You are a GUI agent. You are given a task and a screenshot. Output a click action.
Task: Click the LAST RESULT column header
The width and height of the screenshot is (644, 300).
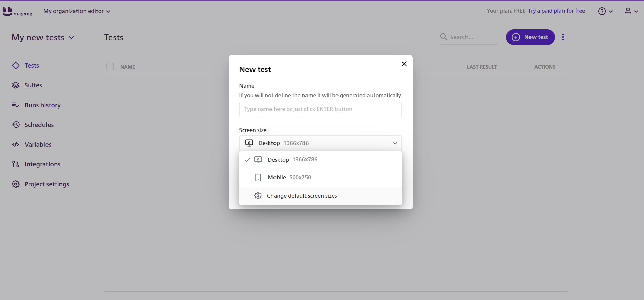pos(482,67)
